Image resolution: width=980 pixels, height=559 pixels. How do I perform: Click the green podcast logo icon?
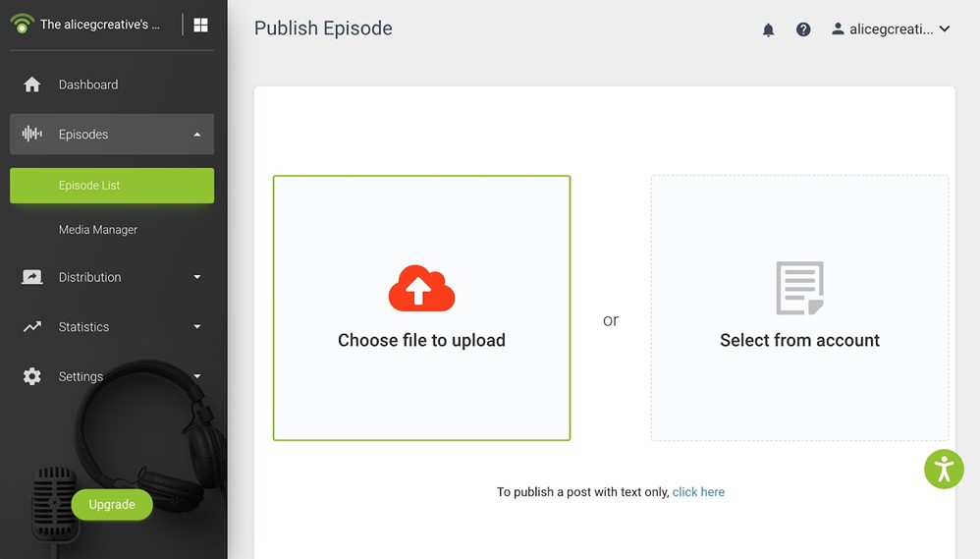tap(22, 24)
